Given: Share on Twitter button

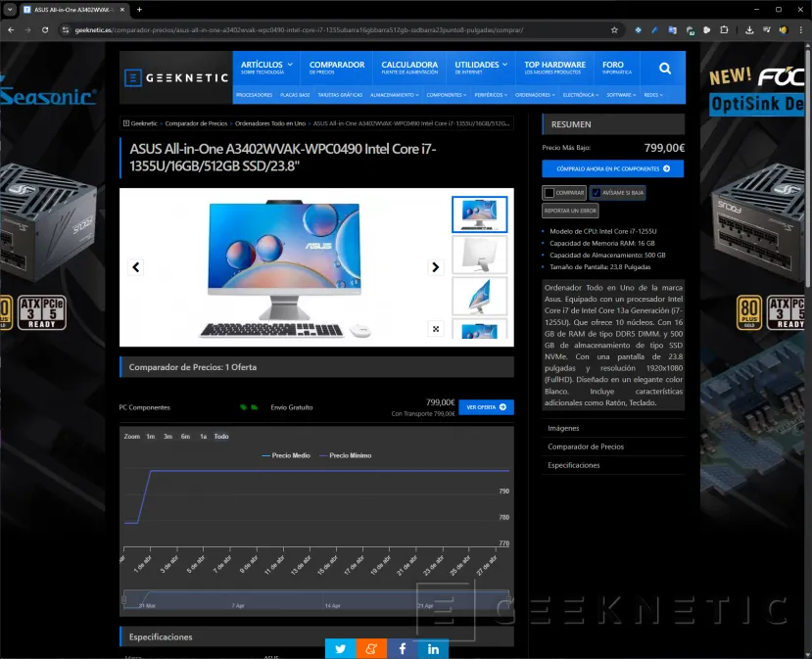Looking at the screenshot, I should coord(340,648).
